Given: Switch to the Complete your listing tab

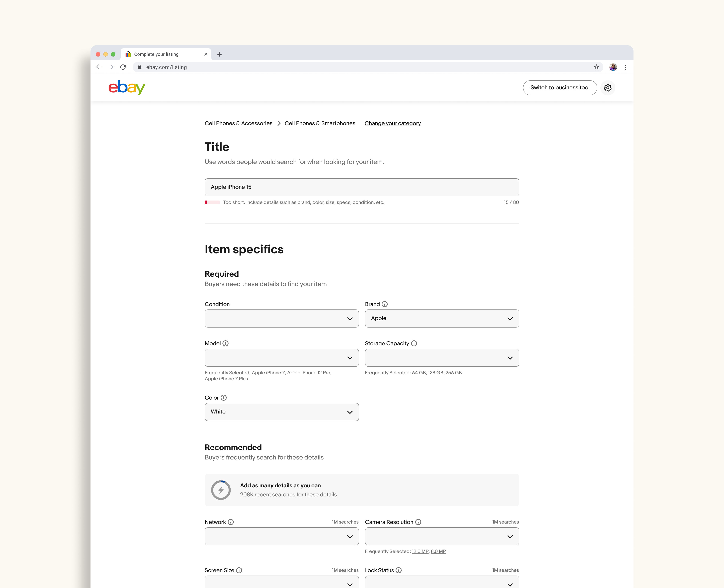Looking at the screenshot, I should (166, 54).
